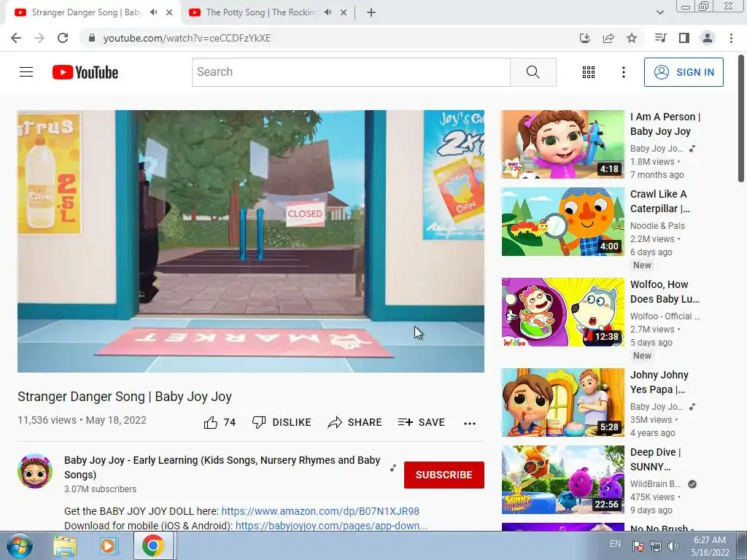The width and height of the screenshot is (747, 560).
Task: Open Deep Dive Sunny Bunnies thumbnail
Action: point(562,480)
